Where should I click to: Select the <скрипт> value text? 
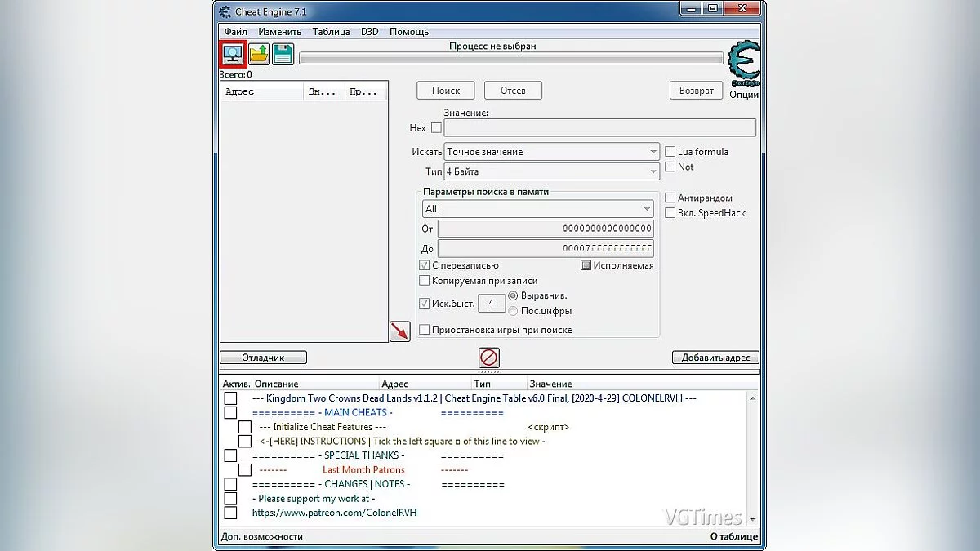549,427
